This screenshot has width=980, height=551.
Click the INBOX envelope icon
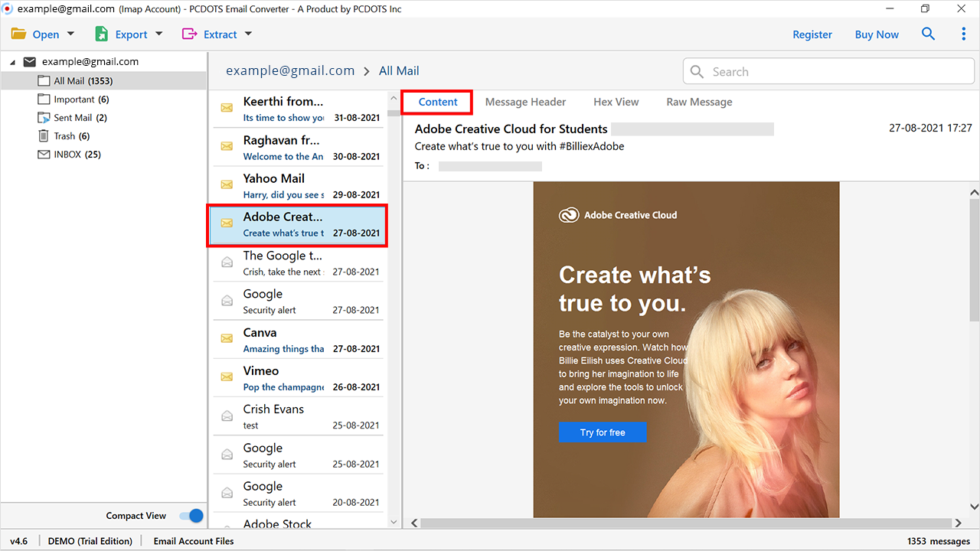pyautogui.click(x=44, y=155)
